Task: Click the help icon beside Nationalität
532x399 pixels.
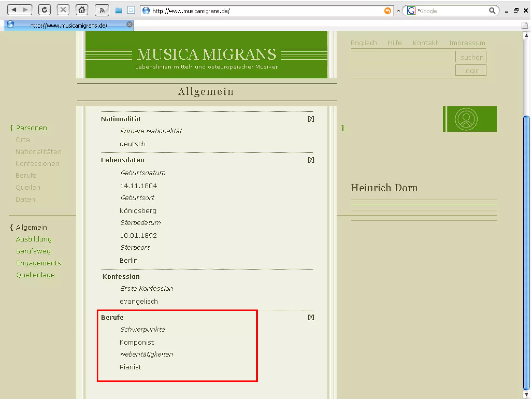Action: pos(311,119)
